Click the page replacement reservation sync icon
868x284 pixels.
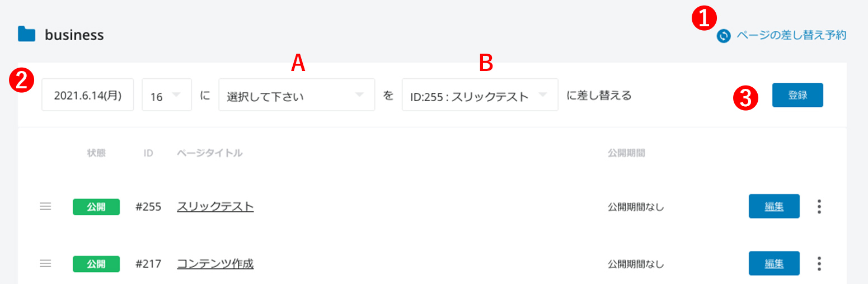tap(724, 36)
